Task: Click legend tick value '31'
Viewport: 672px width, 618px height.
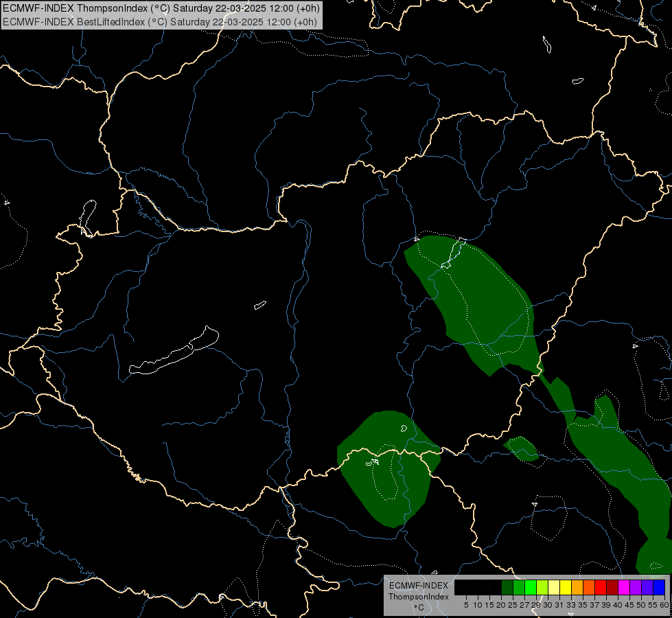Action: [559, 605]
